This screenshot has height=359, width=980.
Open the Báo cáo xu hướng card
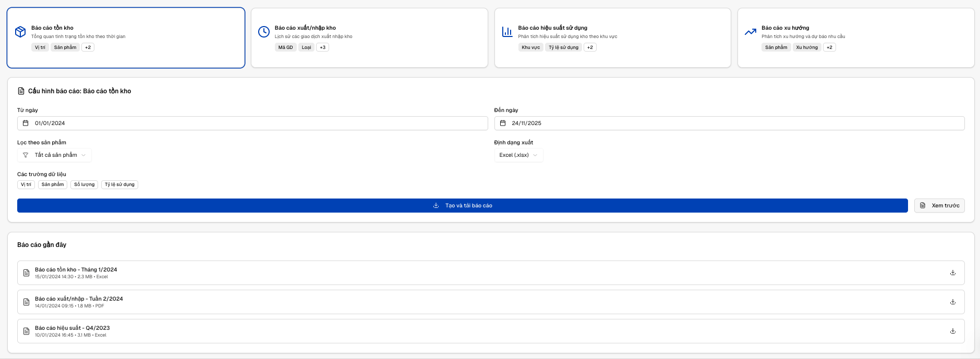[855, 38]
